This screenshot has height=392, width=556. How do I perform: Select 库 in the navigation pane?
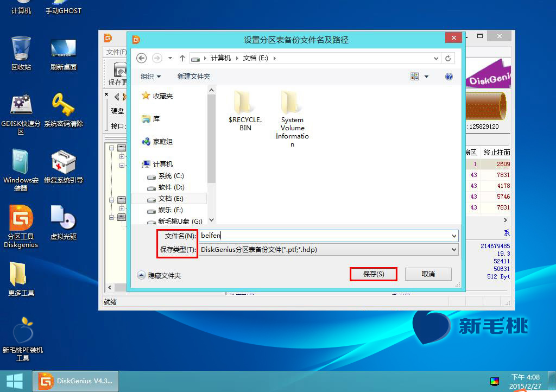click(150, 119)
